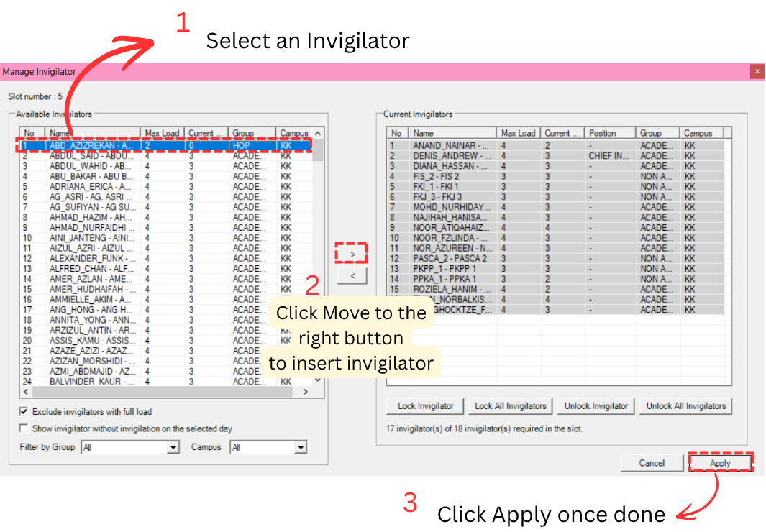Select ANNITA_YONG row in Available list
Viewport: 766px width, 532px height.
[x=165, y=320]
